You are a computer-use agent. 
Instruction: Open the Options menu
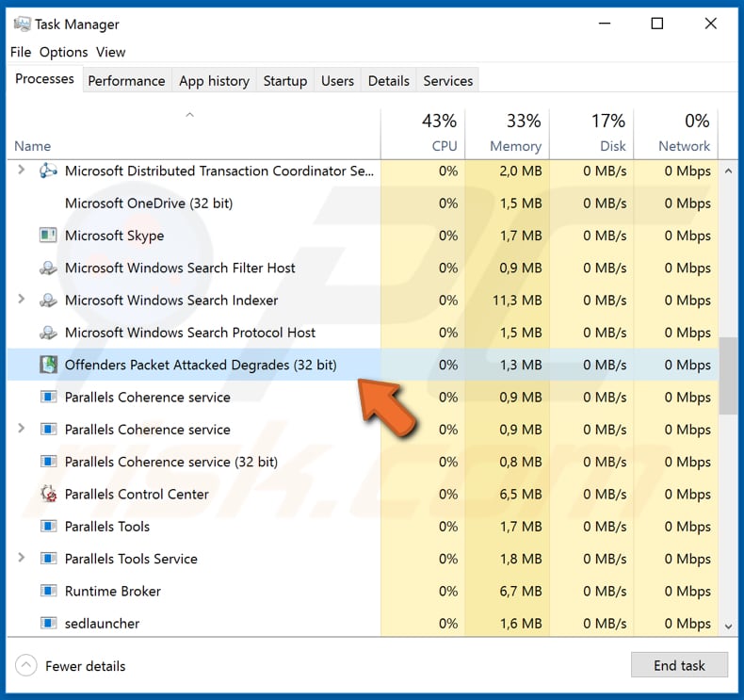64,52
